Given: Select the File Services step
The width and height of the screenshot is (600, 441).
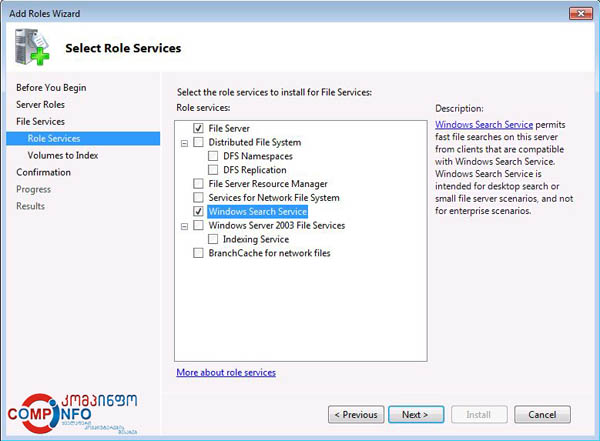Looking at the screenshot, I should tap(40, 121).
